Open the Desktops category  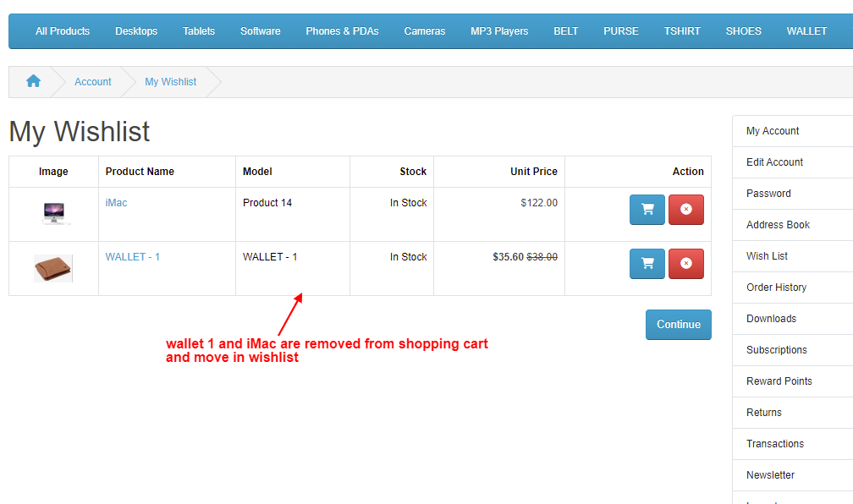click(x=136, y=31)
